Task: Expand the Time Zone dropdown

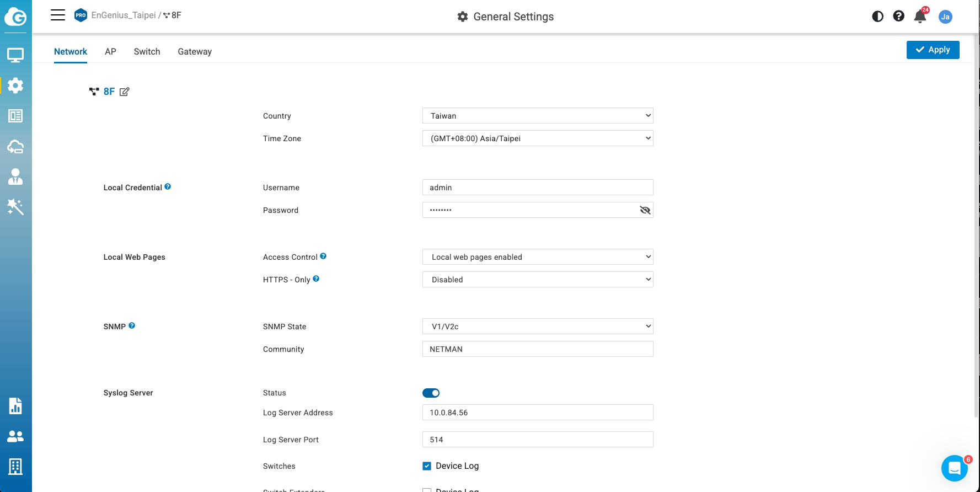Action: pos(537,138)
